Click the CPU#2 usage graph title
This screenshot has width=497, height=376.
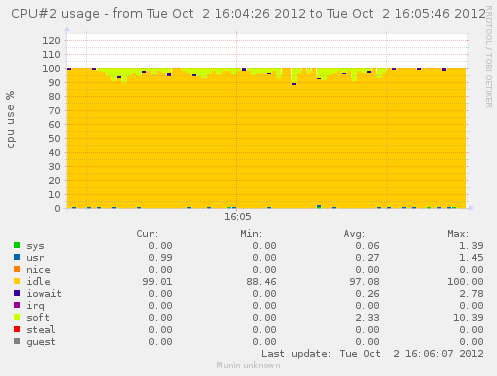tap(249, 14)
